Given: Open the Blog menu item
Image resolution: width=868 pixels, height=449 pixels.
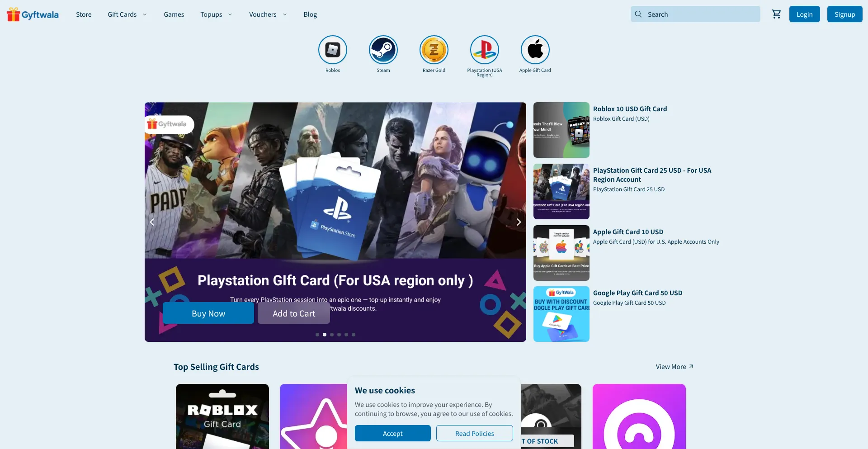Looking at the screenshot, I should point(310,14).
